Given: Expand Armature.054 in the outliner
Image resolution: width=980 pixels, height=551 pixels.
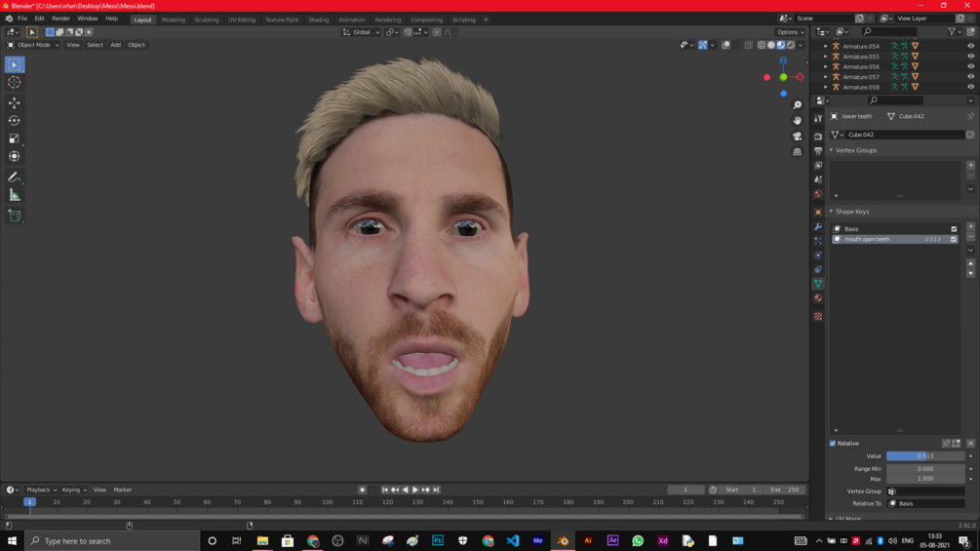Looking at the screenshot, I should tap(826, 46).
